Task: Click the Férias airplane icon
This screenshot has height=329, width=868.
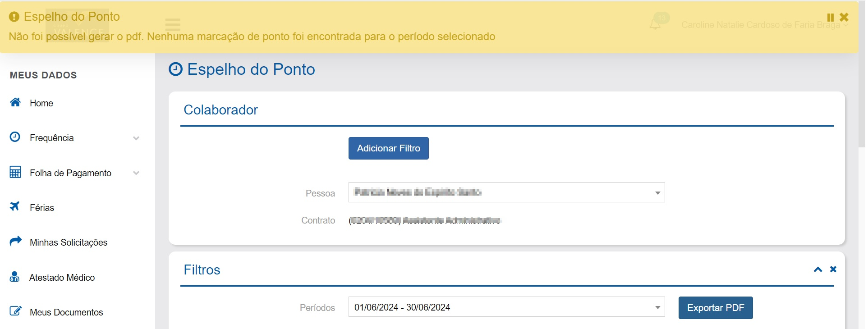Action: point(15,206)
